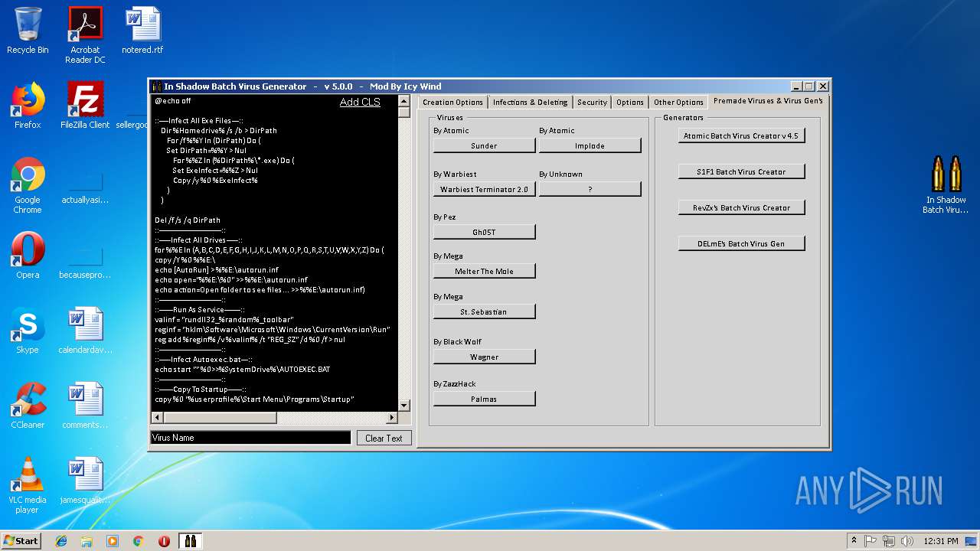
Task: Click the Wagner button
Action: 484,357
